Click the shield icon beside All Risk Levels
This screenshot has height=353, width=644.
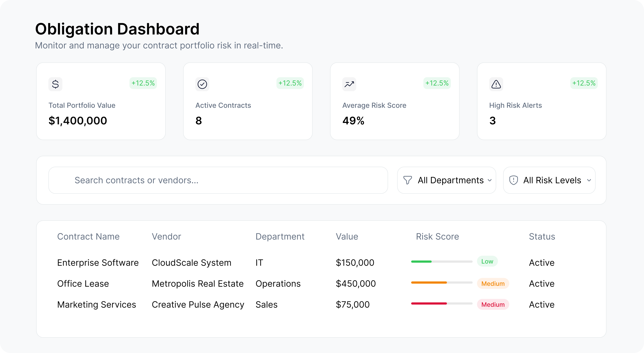(514, 180)
